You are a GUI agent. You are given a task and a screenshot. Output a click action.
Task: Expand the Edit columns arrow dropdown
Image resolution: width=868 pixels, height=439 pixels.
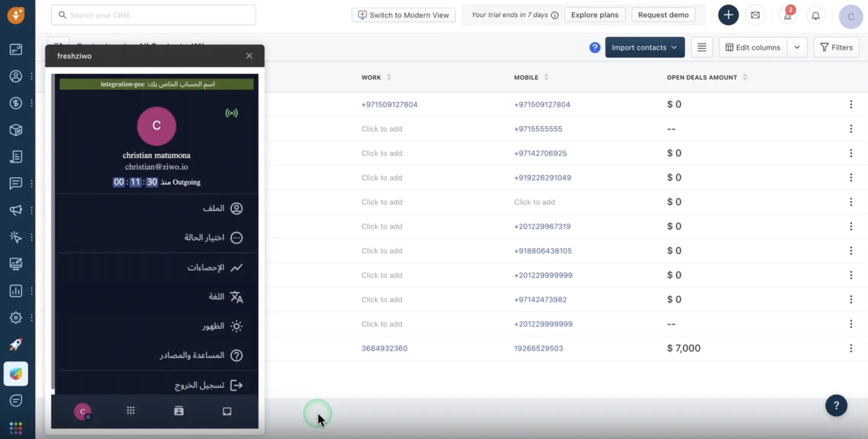pos(797,47)
